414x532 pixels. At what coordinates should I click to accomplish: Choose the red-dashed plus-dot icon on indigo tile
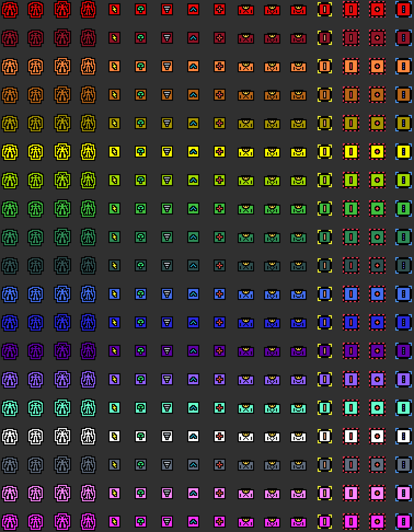377,351
